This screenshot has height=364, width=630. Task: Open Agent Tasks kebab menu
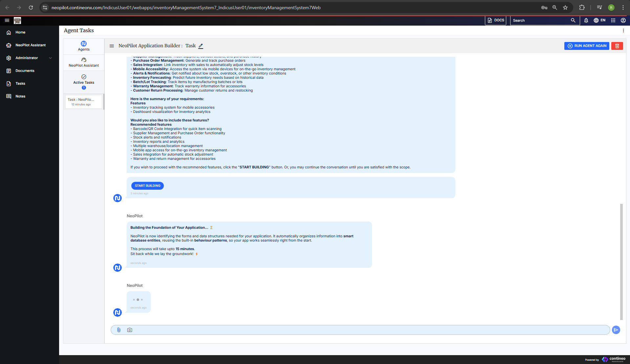pos(623,31)
